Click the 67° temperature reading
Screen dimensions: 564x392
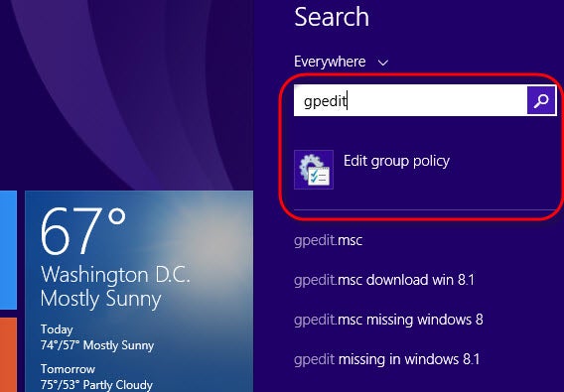(x=83, y=230)
